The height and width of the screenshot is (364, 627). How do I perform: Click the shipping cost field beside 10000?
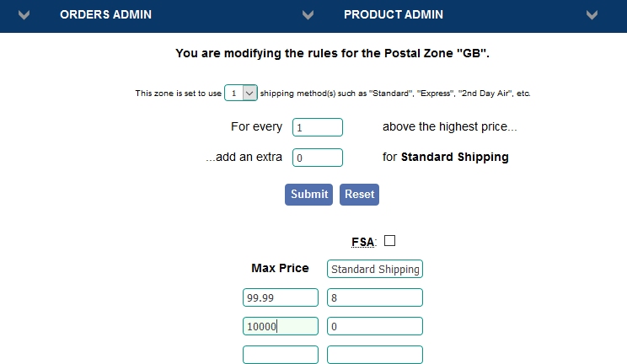tap(374, 326)
